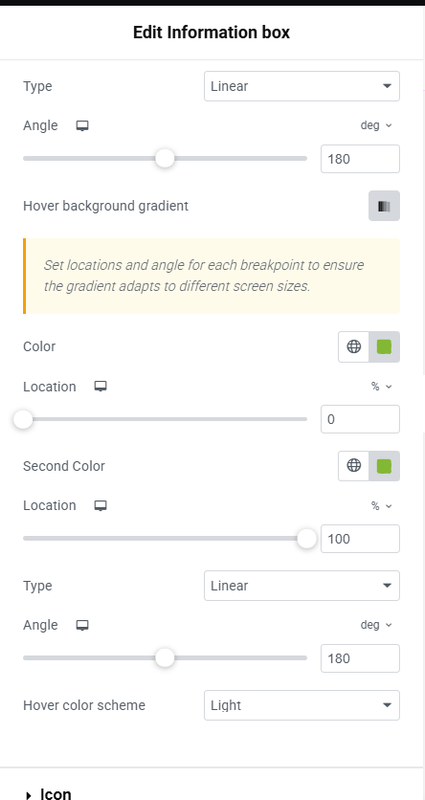Image resolution: width=425 pixels, height=800 pixels.
Task: Open the bottom Type Linear dropdown
Action: (302, 586)
